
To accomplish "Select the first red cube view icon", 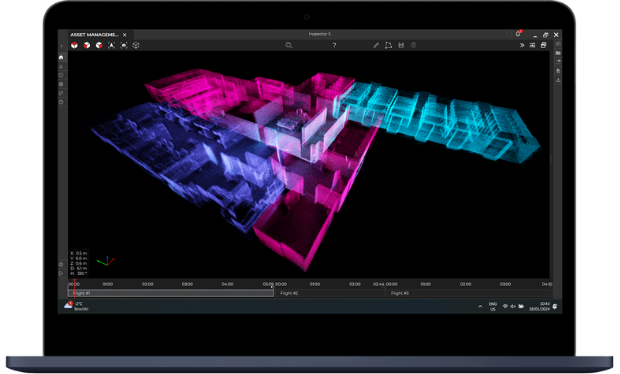I will click(74, 45).
